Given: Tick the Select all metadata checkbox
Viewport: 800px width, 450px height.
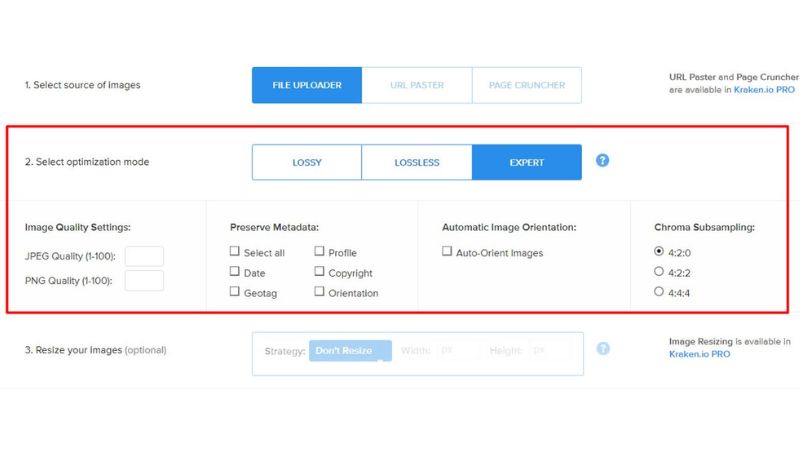Looking at the screenshot, I should click(234, 251).
